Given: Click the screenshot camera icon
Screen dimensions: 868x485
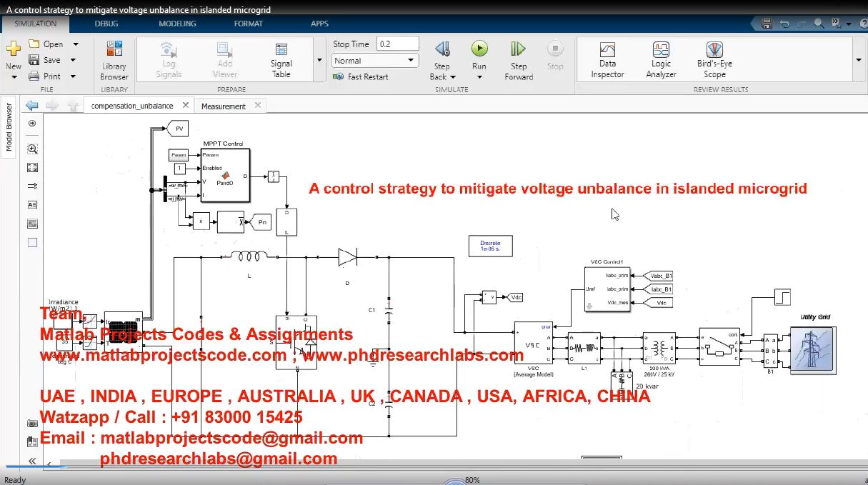Looking at the screenshot, I should [32, 424].
